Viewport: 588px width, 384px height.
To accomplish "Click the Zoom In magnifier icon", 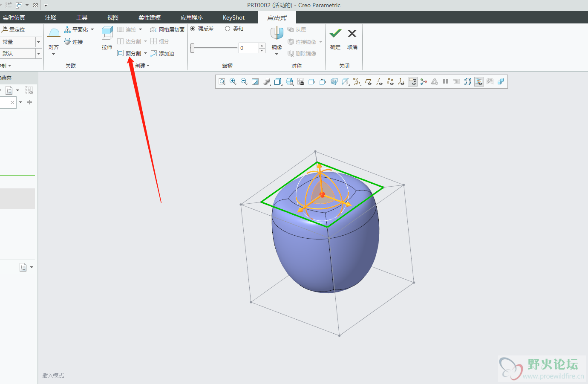I will (x=233, y=81).
